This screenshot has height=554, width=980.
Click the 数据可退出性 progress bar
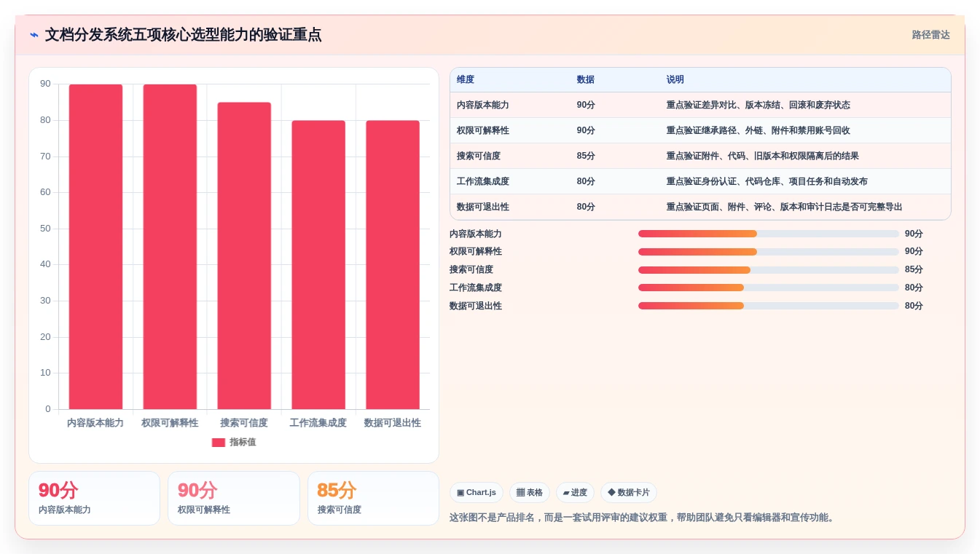[769, 306]
